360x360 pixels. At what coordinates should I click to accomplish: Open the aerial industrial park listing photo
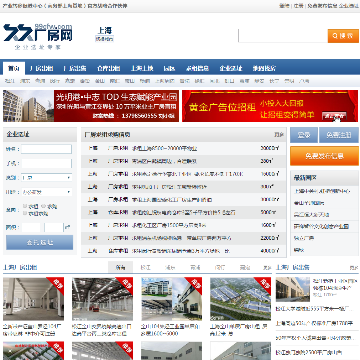click(x=240, y=299)
